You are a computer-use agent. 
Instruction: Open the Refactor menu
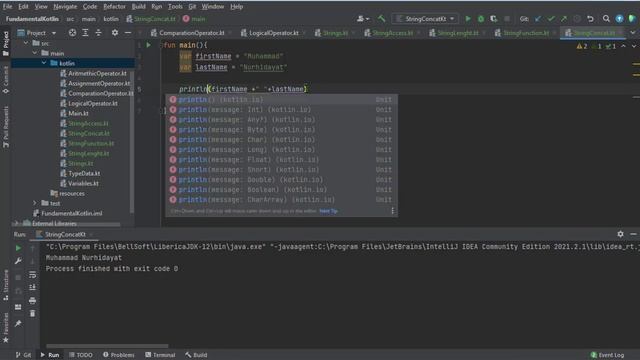[114, 7]
